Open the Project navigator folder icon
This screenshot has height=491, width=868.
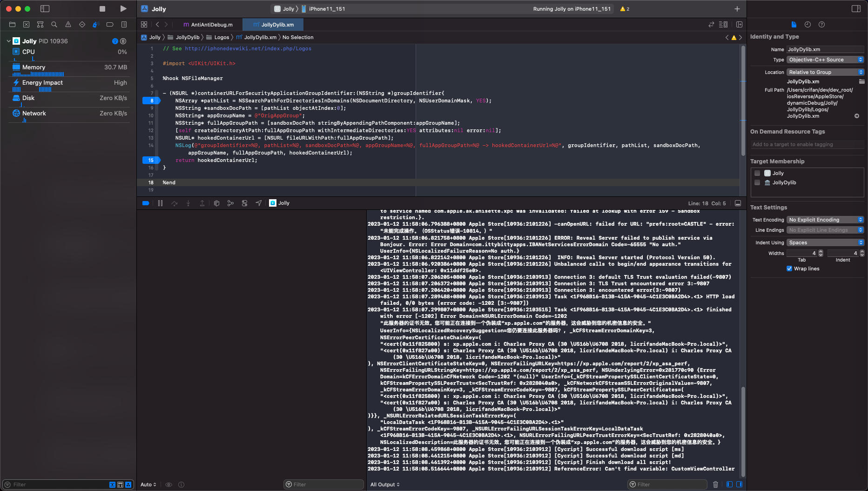click(x=13, y=25)
